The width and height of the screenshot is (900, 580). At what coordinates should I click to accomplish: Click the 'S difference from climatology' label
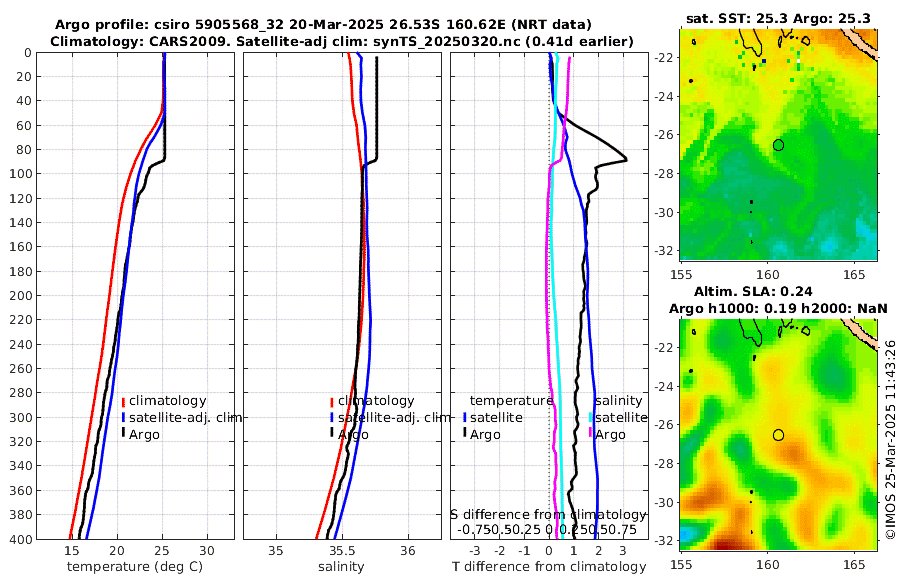click(x=548, y=514)
